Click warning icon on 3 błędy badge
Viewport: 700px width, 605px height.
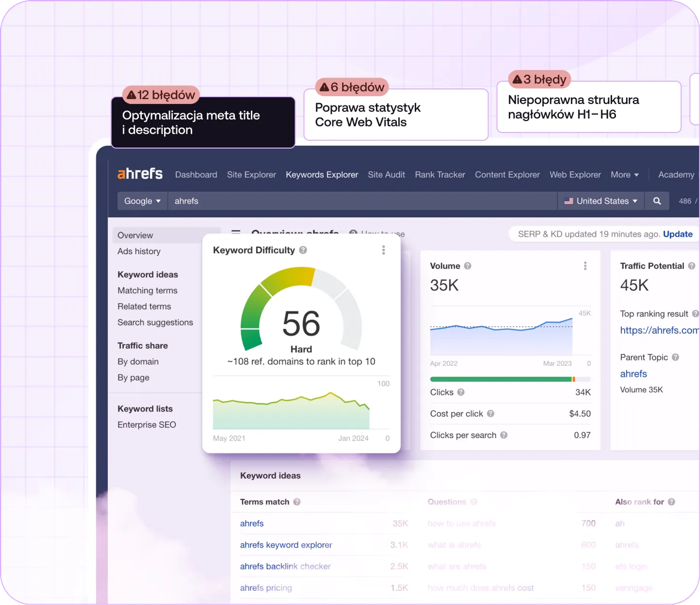pyautogui.click(x=517, y=79)
